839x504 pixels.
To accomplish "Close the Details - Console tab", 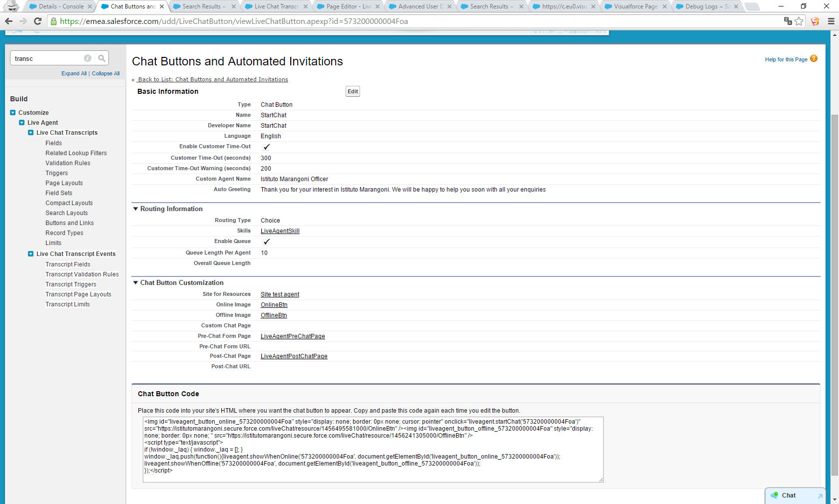I will [x=90, y=6].
